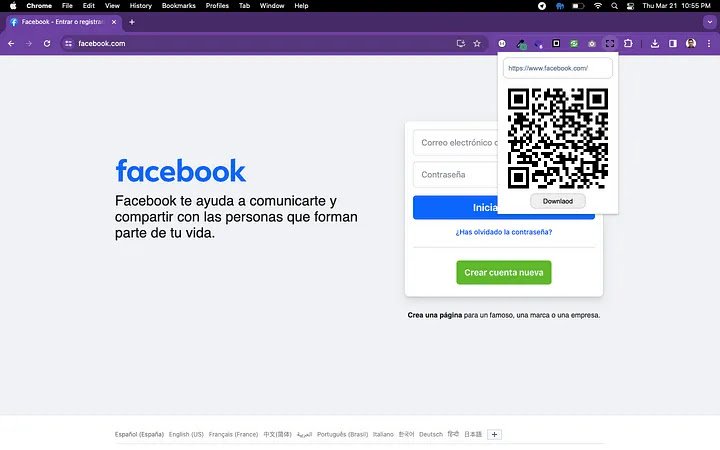Open the purple blob extension icon
720x450 pixels.
coord(538,44)
